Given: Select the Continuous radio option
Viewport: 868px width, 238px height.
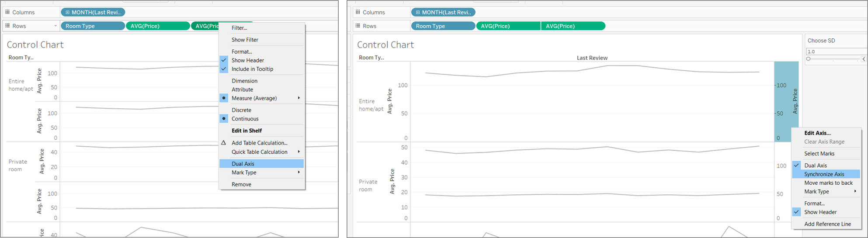Looking at the screenshot, I should 245,119.
